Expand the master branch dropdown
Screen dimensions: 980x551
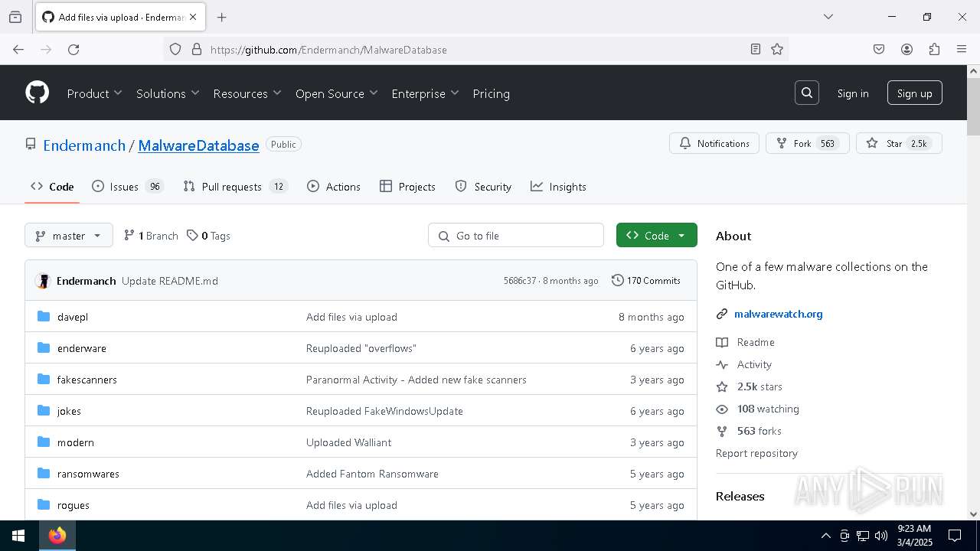pos(69,236)
